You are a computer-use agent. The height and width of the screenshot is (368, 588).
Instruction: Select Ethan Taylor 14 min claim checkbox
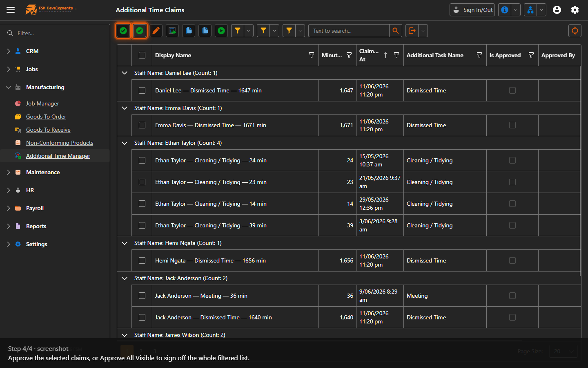(x=142, y=204)
